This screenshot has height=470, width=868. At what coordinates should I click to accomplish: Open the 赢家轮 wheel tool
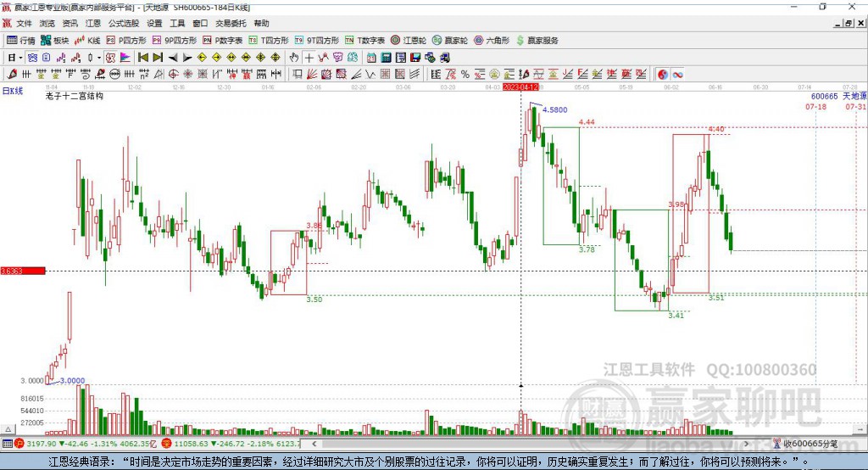[x=450, y=41]
